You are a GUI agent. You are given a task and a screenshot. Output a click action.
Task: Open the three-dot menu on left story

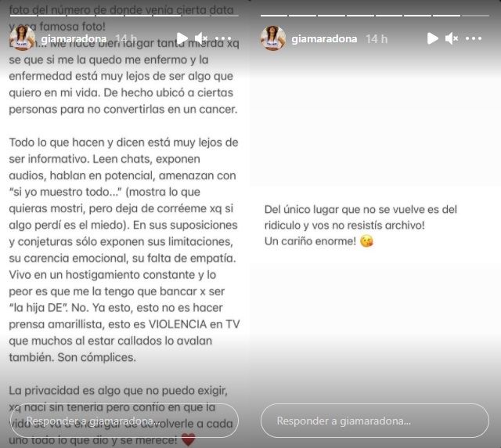click(x=223, y=38)
